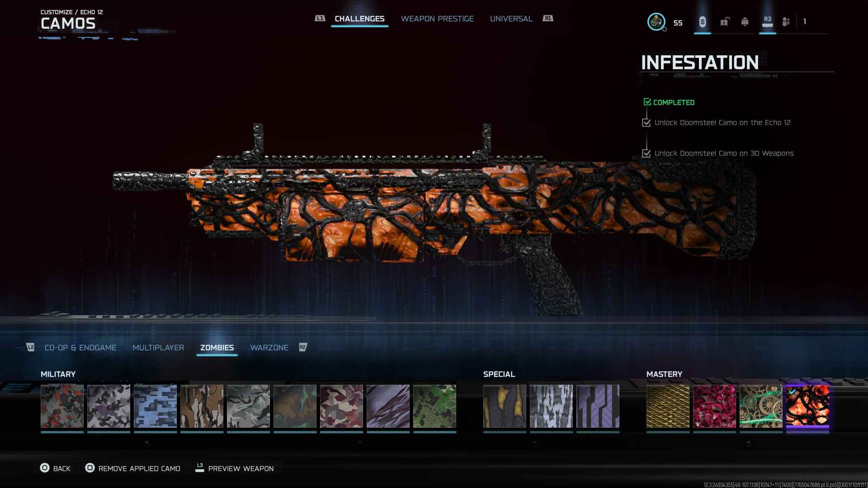Select the gold scales mastery camo swatch
The image size is (868, 488).
pos(668,406)
